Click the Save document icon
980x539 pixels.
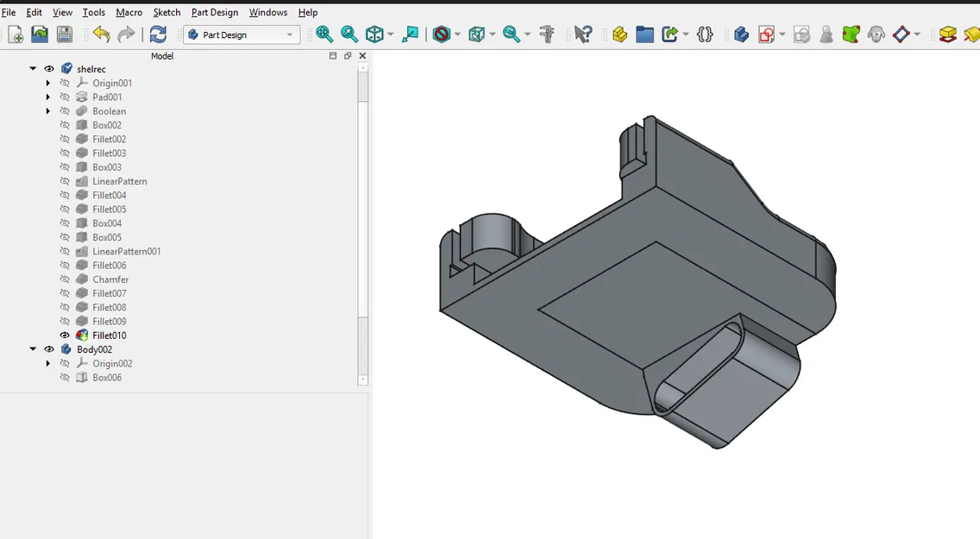point(65,34)
